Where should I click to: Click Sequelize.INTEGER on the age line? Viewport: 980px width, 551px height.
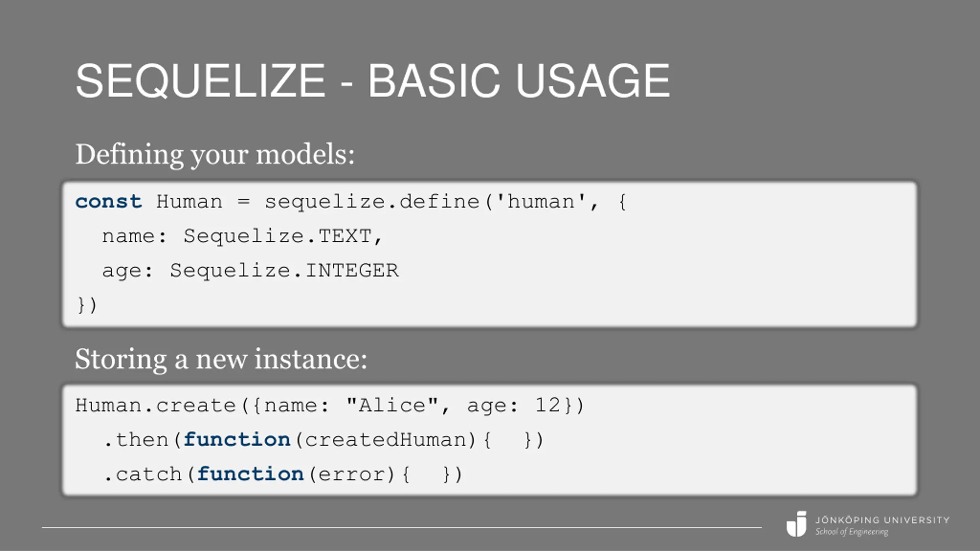tap(284, 271)
